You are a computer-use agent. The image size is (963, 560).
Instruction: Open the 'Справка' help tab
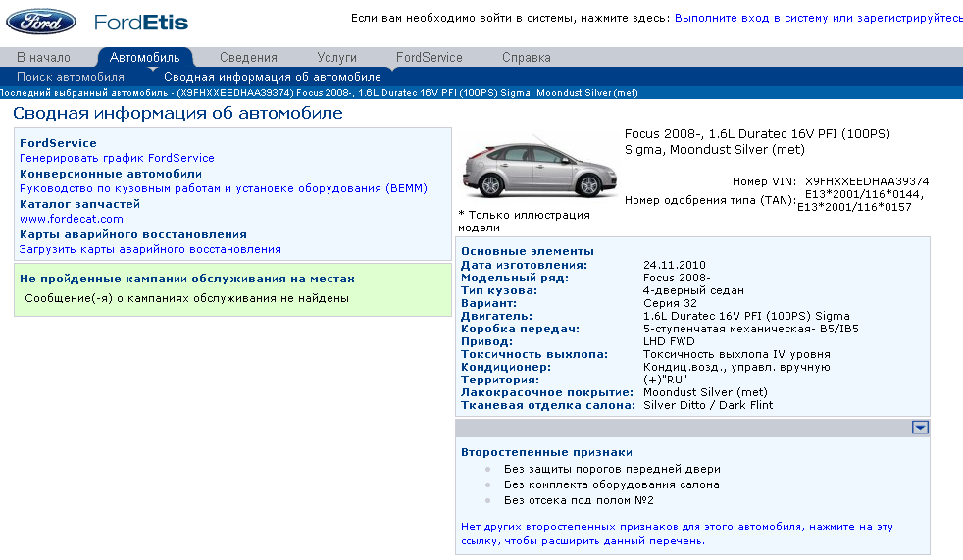(x=527, y=57)
